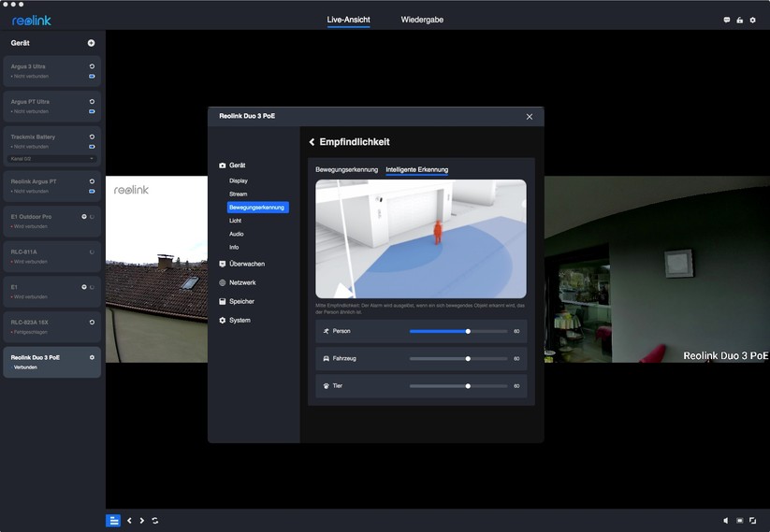Click the refresh icon at bottom toolbar

pyautogui.click(x=154, y=521)
